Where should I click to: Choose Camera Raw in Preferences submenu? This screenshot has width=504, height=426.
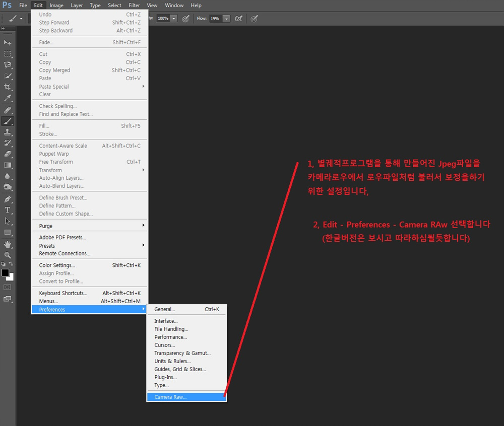pyautogui.click(x=170, y=397)
